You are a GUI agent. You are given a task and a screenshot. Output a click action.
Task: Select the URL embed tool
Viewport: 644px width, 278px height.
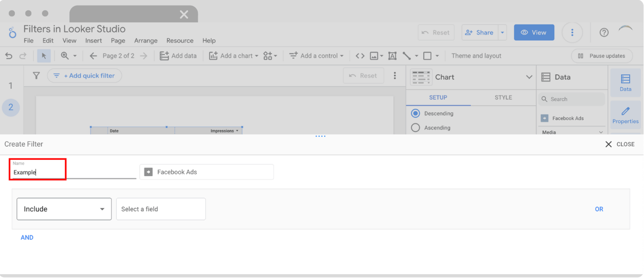(360, 56)
